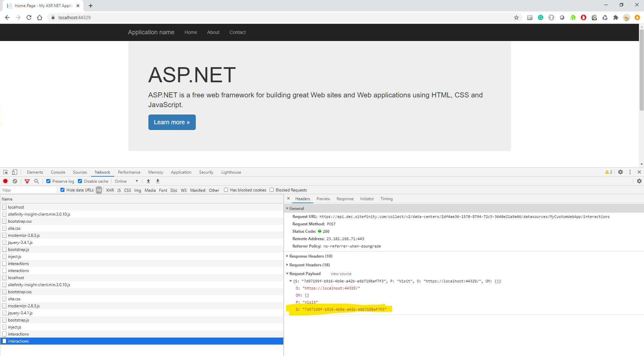Open the About page link

point(213,32)
